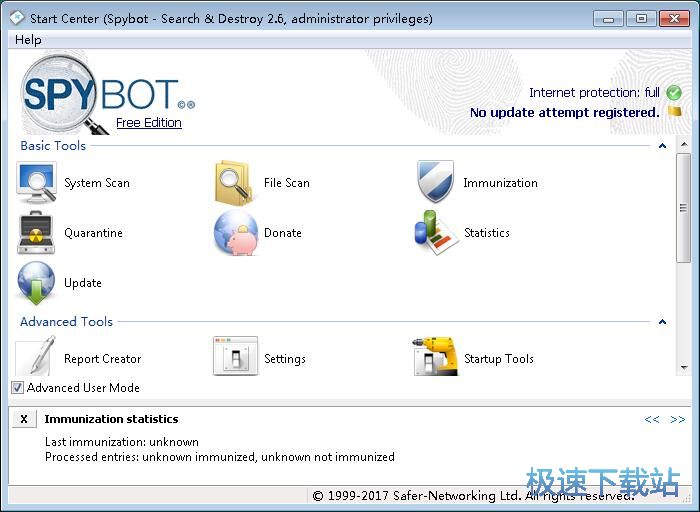The height and width of the screenshot is (512, 700).
Task: Click the Update globe icon
Action: (x=36, y=283)
